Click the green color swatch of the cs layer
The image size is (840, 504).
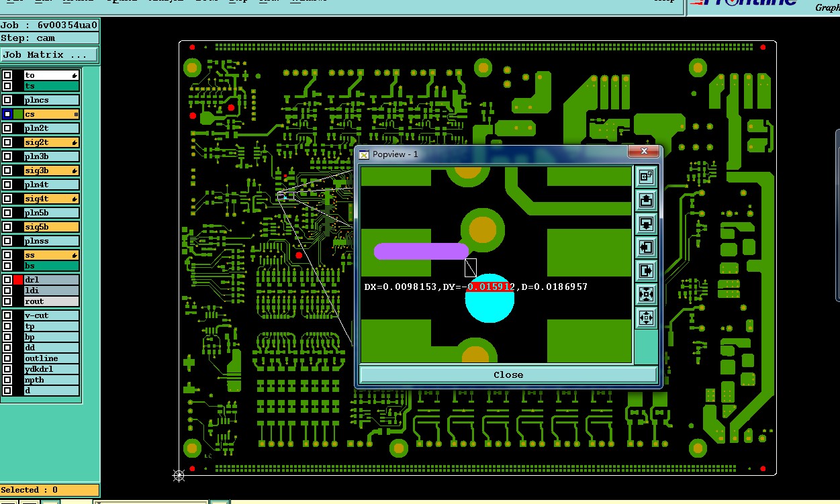coord(18,115)
